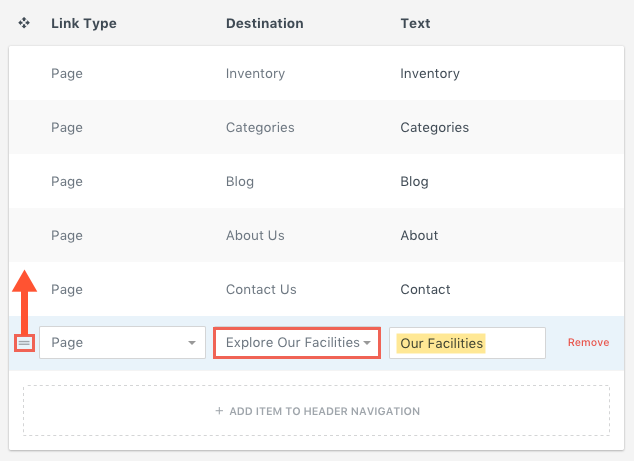The height and width of the screenshot is (461, 634).
Task: Open the Page link type dropdown
Action: coord(123,343)
